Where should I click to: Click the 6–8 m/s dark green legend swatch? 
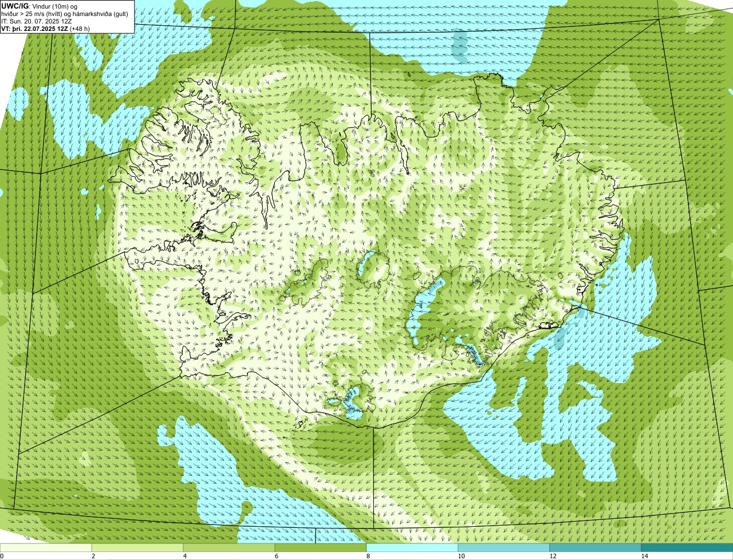(x=321, y=547)
